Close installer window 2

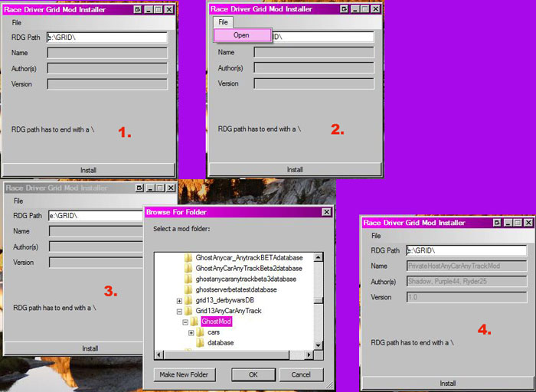click(x=376, y=9)
